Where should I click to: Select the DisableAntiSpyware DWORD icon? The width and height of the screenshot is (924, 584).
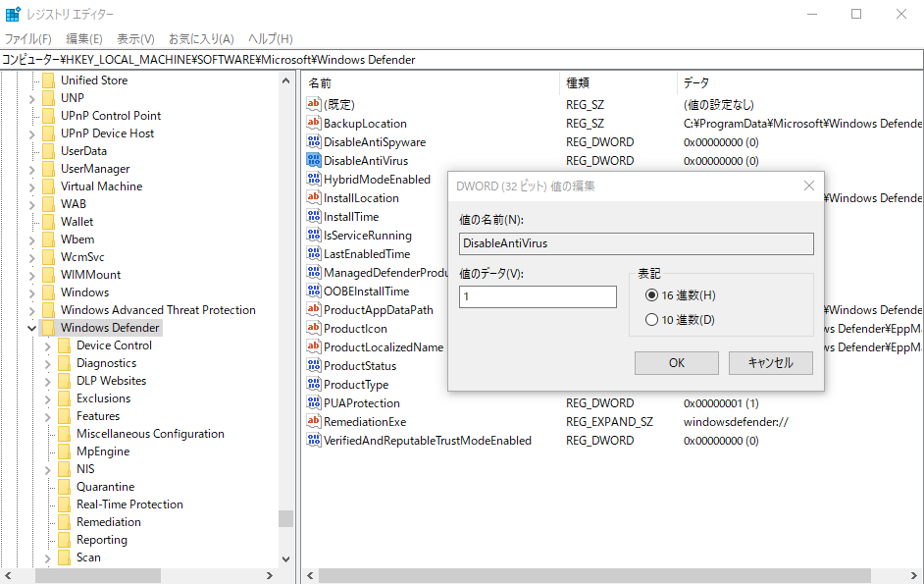pyautogui.click(x=314, y=142)
